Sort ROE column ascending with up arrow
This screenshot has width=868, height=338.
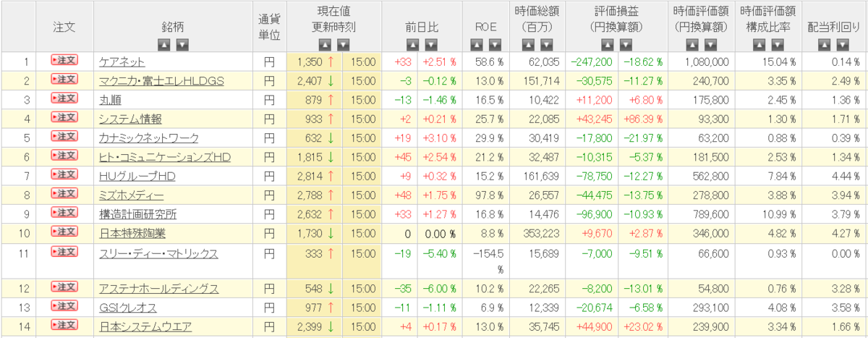pos(475,45)
